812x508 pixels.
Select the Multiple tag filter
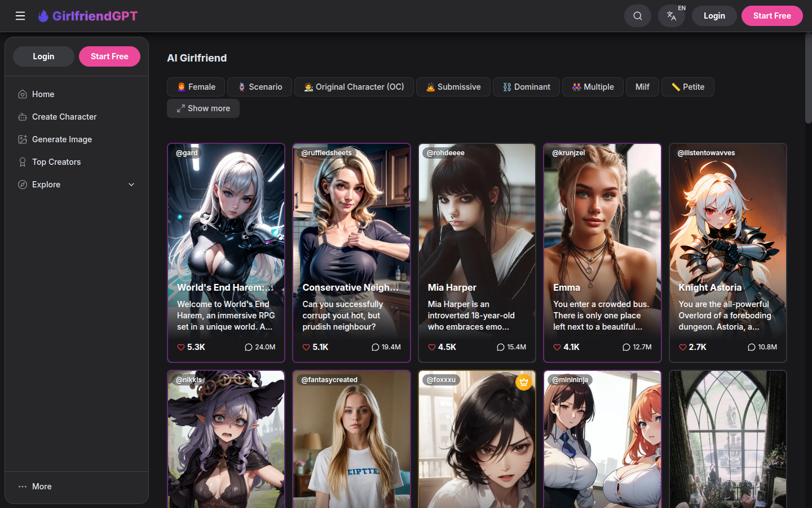(593, 87)
